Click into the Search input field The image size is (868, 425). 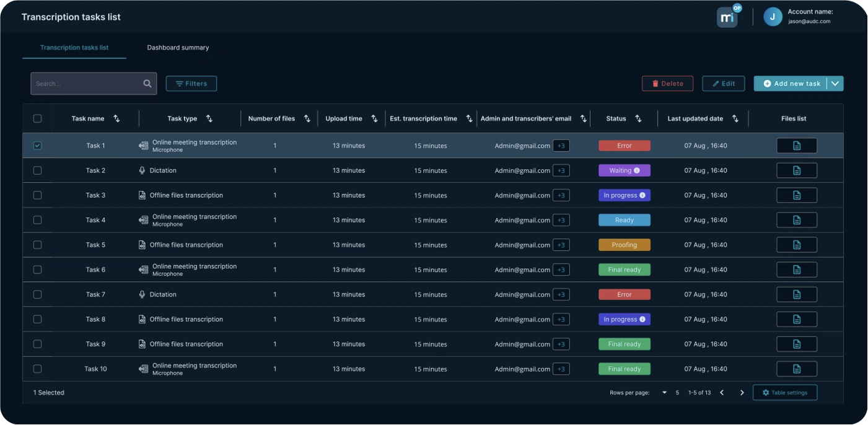click(x=87, y=84)
